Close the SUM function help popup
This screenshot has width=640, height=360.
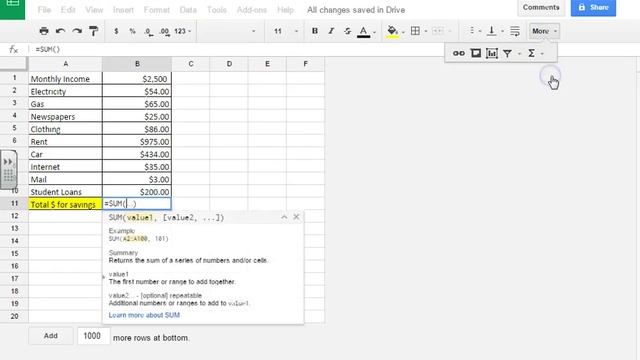point(296,217)
